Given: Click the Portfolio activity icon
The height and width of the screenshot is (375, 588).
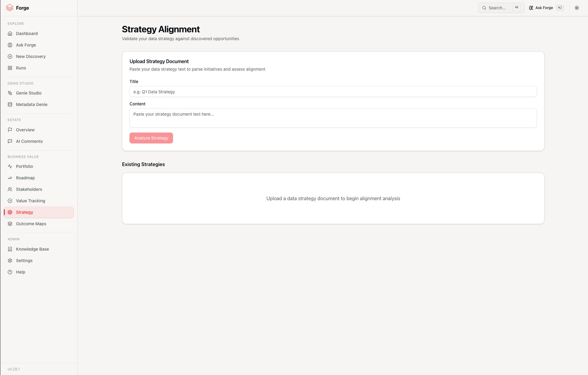Looking at the screenshot, I should (10, 166).
